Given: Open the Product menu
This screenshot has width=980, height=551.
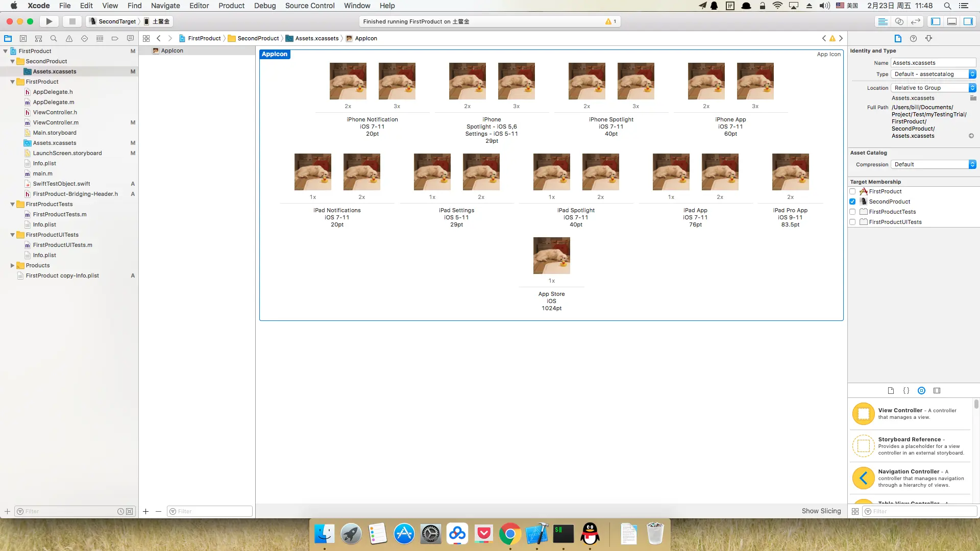Looking at the screenshot, I should click(231, 6).
